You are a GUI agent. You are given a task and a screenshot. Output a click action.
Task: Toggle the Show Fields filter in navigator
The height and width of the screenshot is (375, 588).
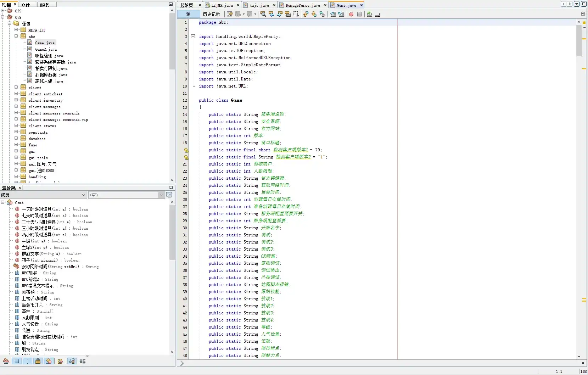17,361
